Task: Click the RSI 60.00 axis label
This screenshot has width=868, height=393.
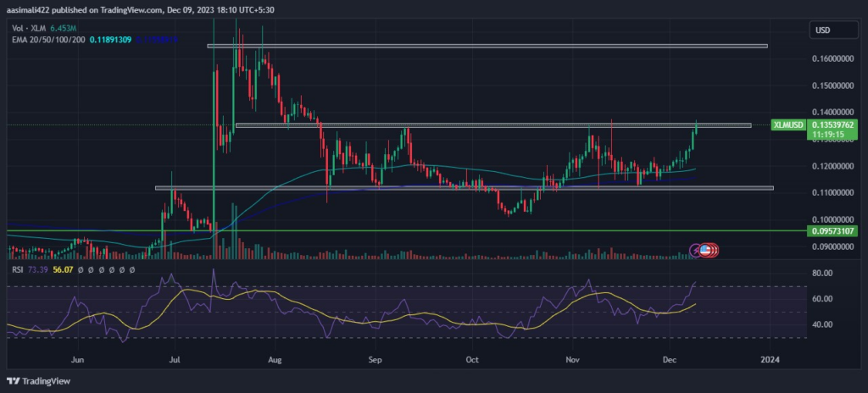Action: (821, 299)
